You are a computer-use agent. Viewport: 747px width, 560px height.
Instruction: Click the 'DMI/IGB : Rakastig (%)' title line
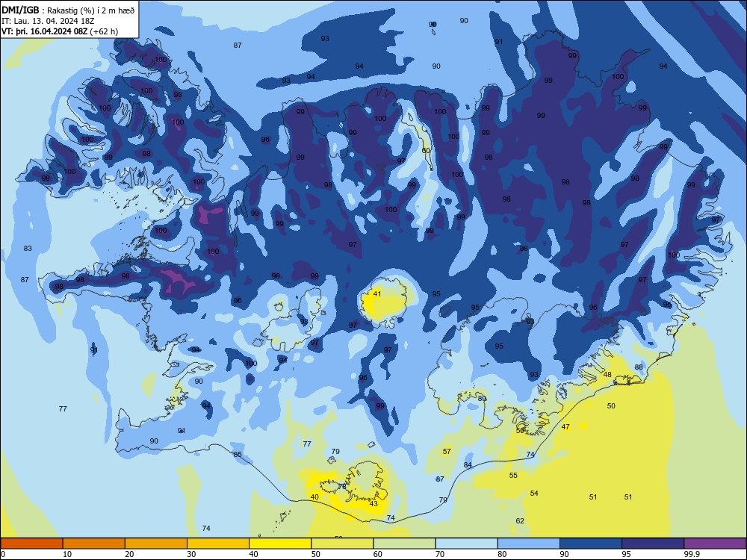click(x=69, y=10)
